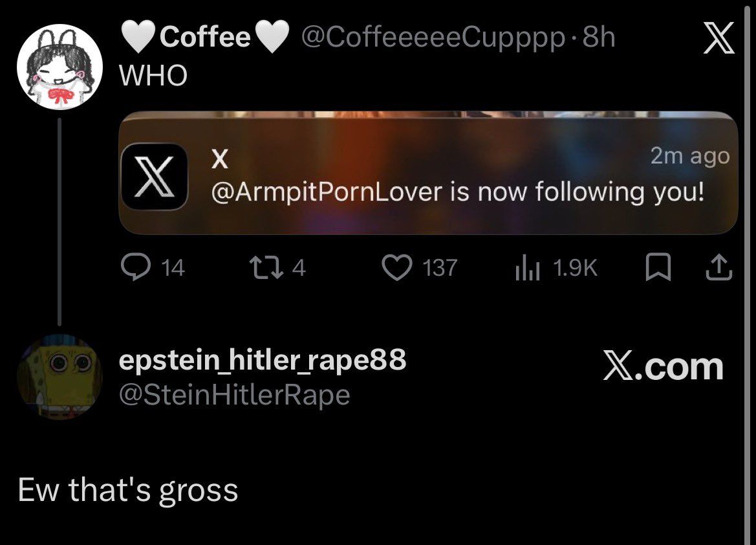
Task: Open analytics via the 1.9K views icon
Action: click(x=528, y=266)
